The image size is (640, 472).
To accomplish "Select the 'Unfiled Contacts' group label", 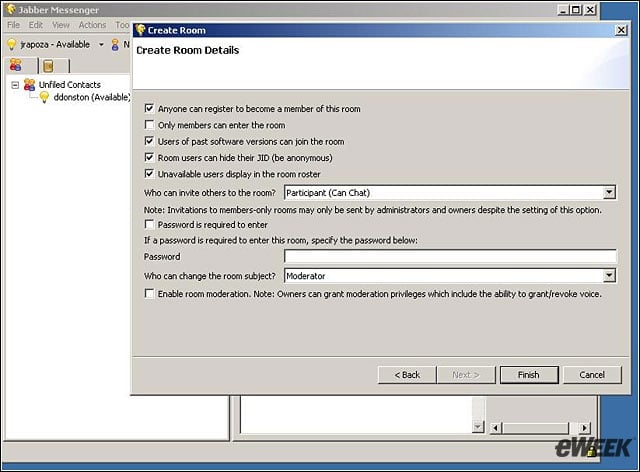I will click(70, 85).
